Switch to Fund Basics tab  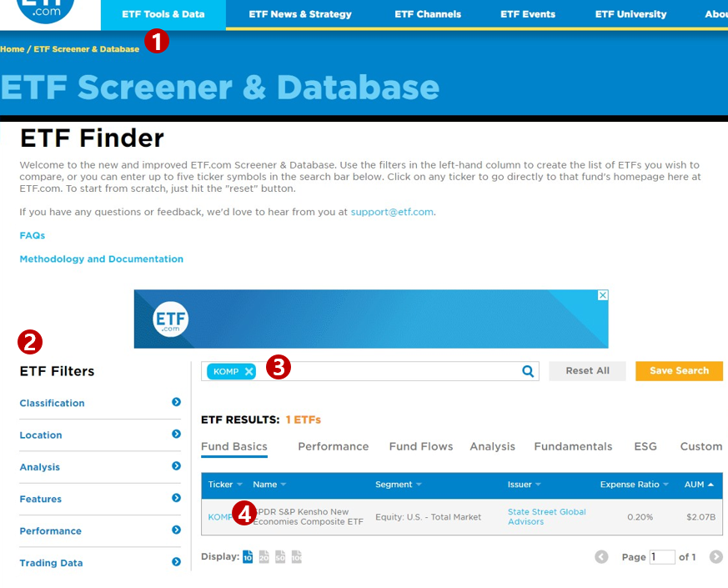tap(234, 447)
